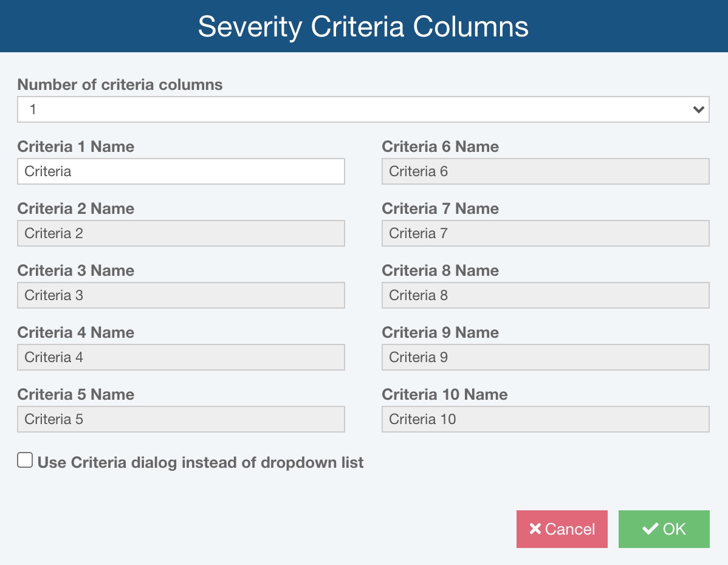Screen dimensions: 728x565
Task: Click the chevron arrow on columns dropdown
Action: click(698, 110)
